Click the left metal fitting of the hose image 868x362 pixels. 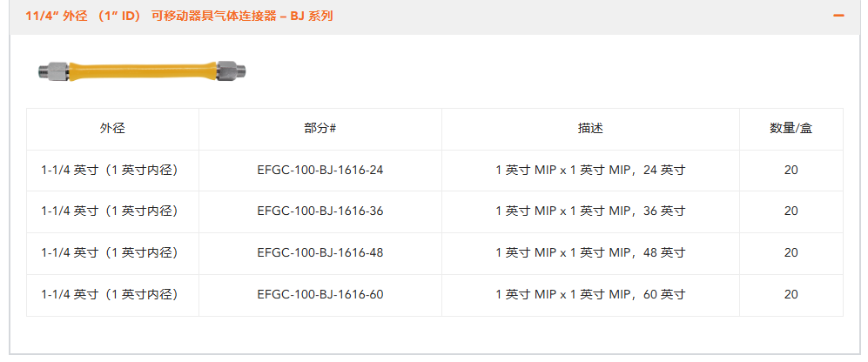[54, 70]
